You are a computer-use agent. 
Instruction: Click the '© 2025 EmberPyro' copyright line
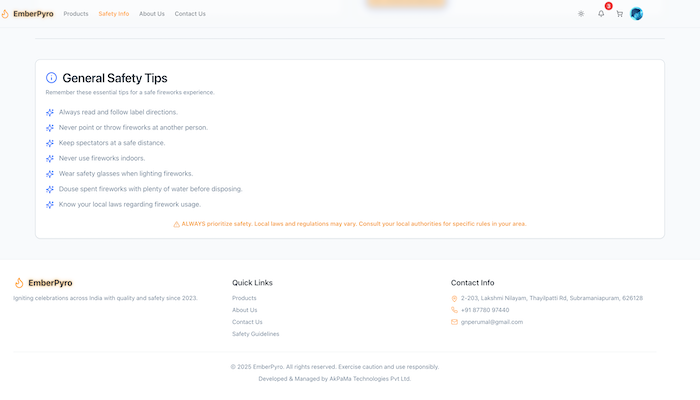tap(335, 367)
